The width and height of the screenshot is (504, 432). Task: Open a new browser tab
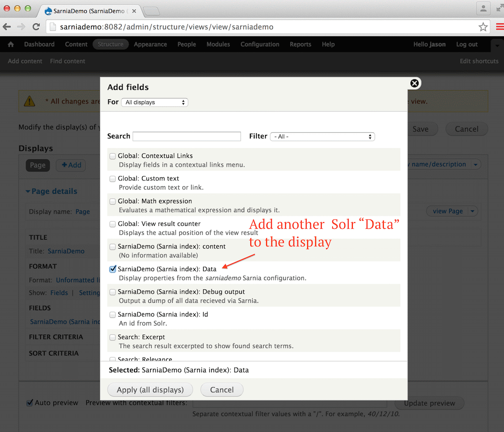151,11
